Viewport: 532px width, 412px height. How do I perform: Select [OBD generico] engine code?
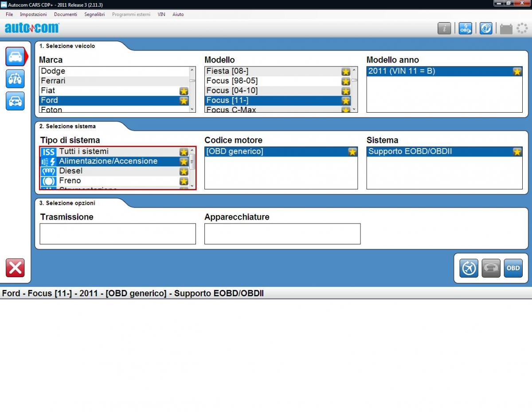pyautogui.click(x=281, y=152)
